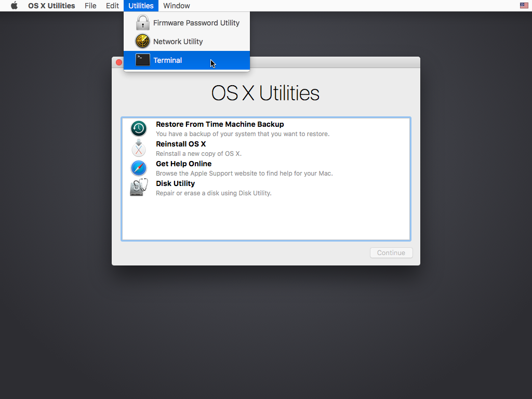
Task: Select Get Help Online entry
Action: (183, 164)
